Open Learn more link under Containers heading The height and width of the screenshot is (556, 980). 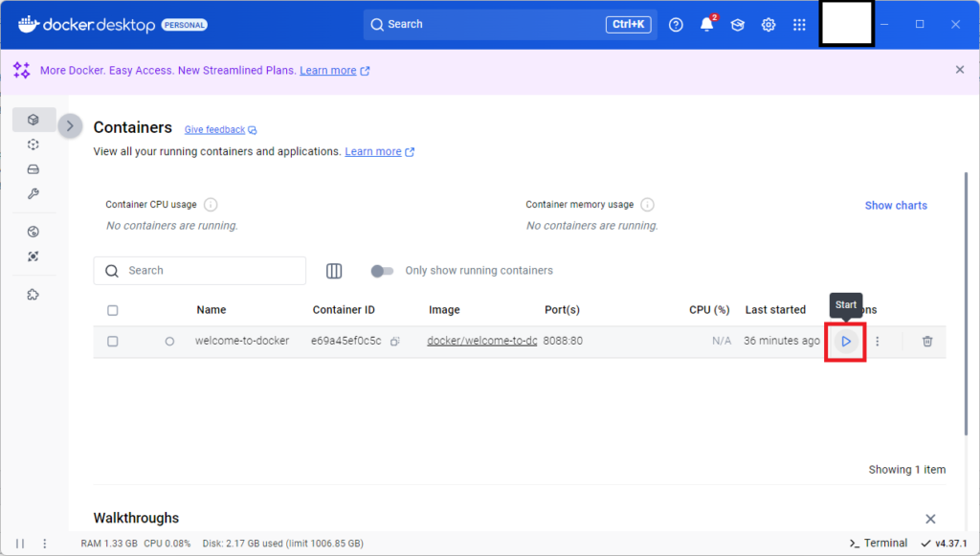[373, 152]
